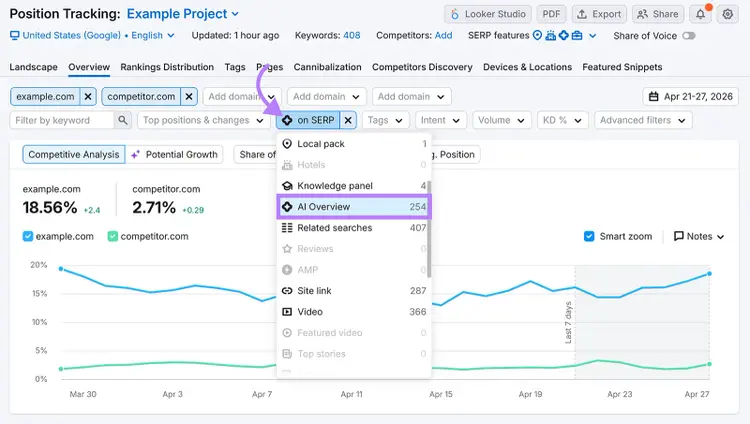The height and width of the screenshot is (424, 750).
Task: Clear the on SERP filter with X
Action: tap(348, 120)
